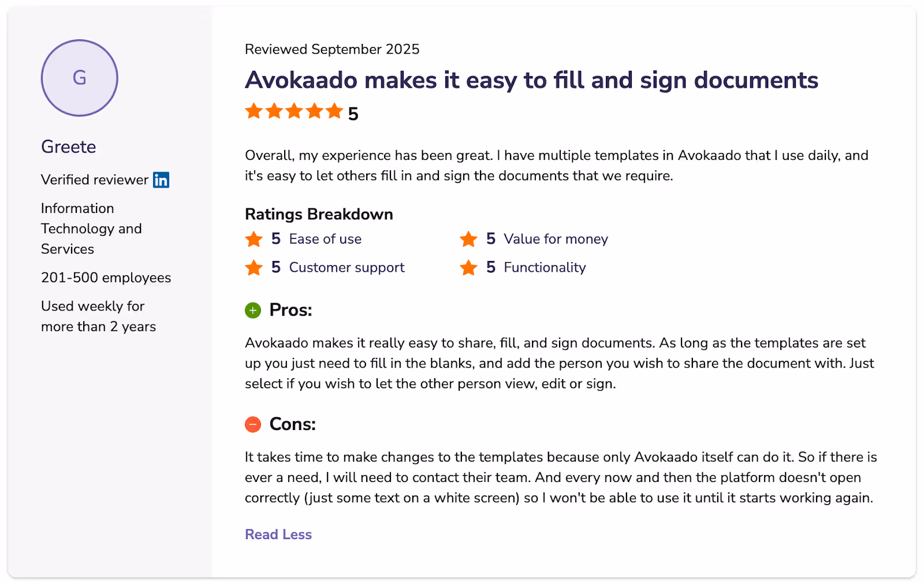Image resolution: width=924 pixels, height=583 pixels.
Task: Select the star icon beside Functionality
Action: 469,267
